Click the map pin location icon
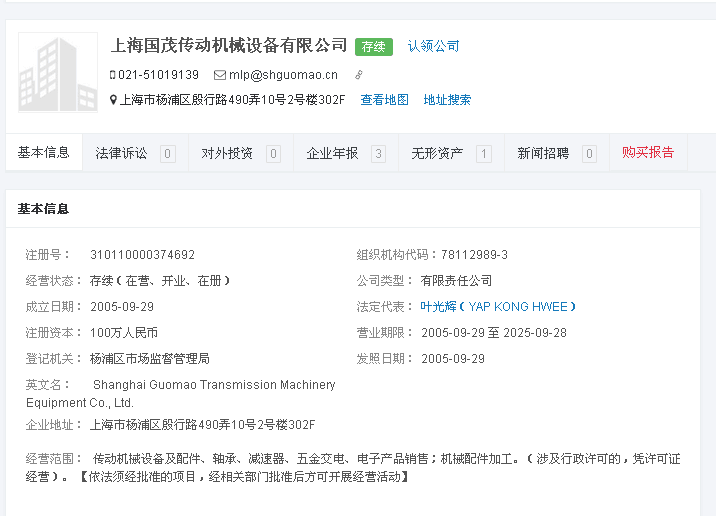 click(x=113, y=100)
